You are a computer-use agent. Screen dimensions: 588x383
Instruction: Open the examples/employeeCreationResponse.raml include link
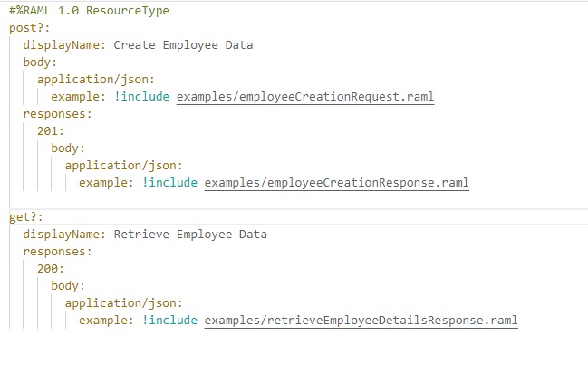(337, 183)
